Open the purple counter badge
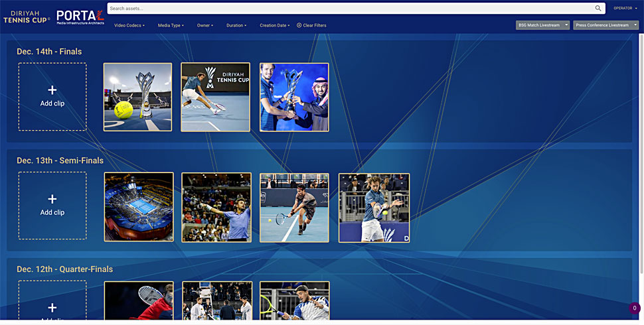This screenshot has width=644, height=325. pos(634,308)
